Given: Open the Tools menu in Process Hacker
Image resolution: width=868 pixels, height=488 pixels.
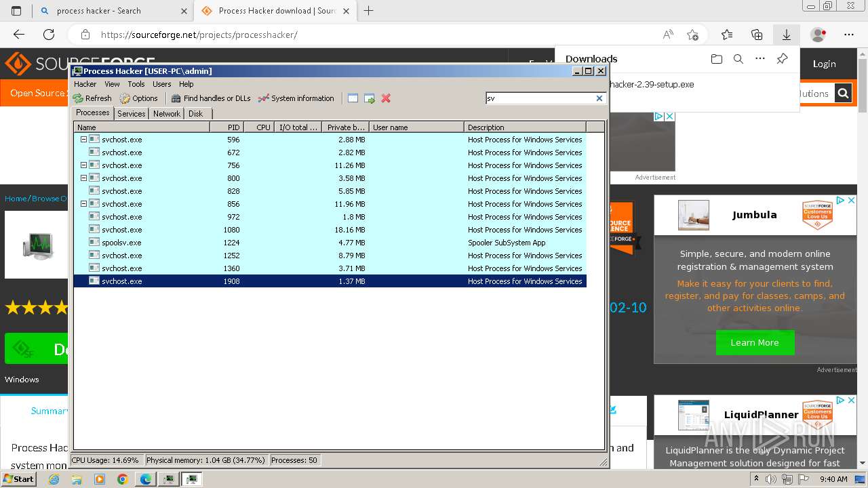Looking at the screenshot, I should coord(136,84).
